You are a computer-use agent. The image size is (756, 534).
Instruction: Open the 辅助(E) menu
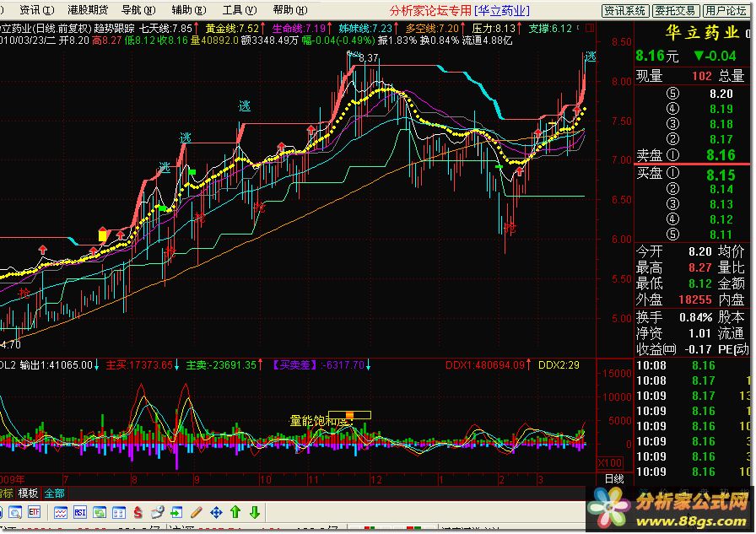point(189,9)
